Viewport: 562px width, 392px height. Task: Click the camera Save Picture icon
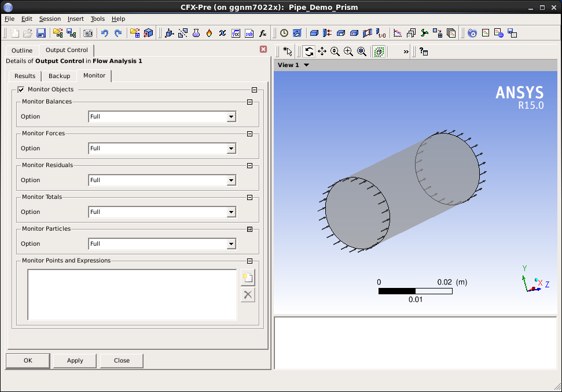[88, 34]
